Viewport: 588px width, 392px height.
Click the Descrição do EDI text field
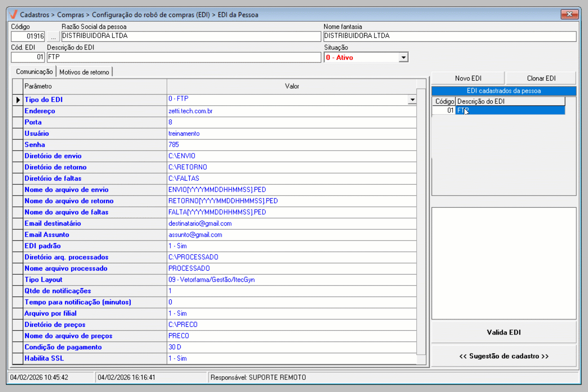(183, 58)
